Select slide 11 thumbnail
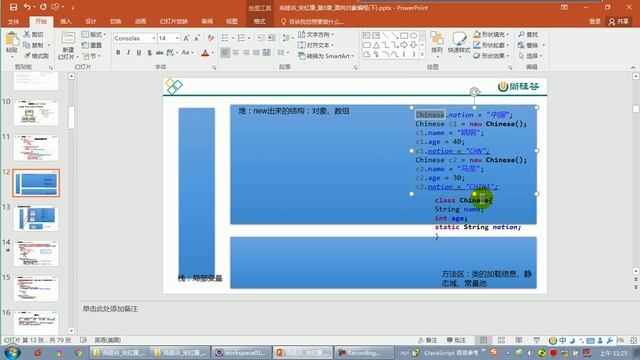 coord(36,148)
